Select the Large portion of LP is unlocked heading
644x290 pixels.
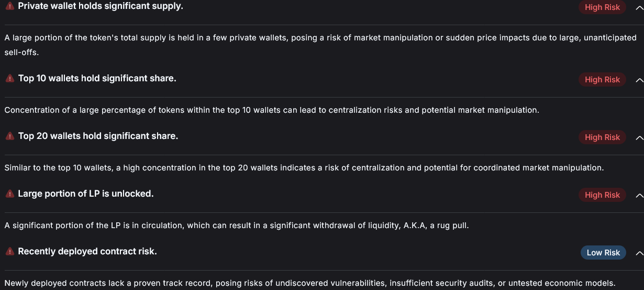coord(85,194)
